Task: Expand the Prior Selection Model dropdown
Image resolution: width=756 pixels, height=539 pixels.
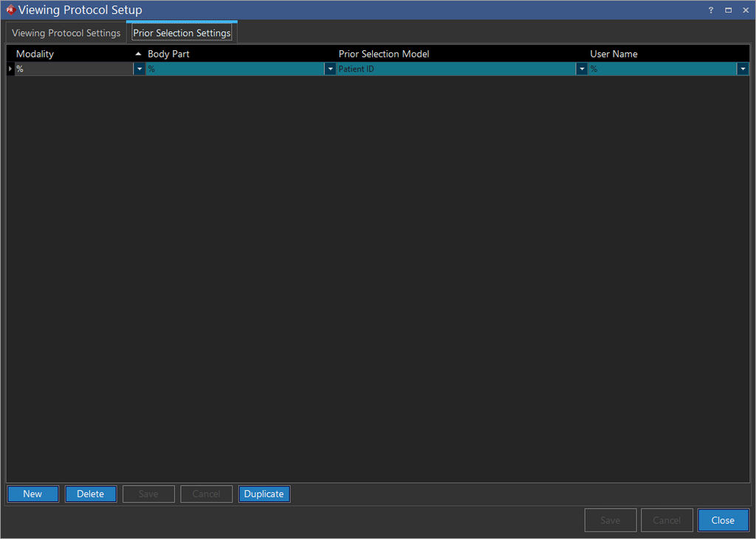Action: tap(582, 69)
